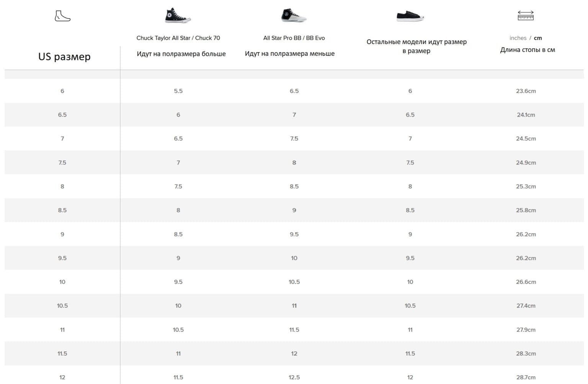Click the All Star Pro BB shoe image
588x384 pixels.
click(294, 16)
